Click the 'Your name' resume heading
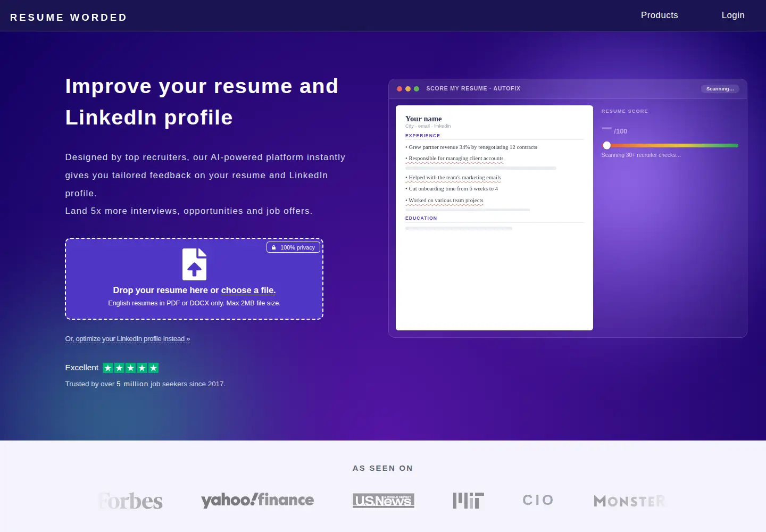 (x=423, y=119)
